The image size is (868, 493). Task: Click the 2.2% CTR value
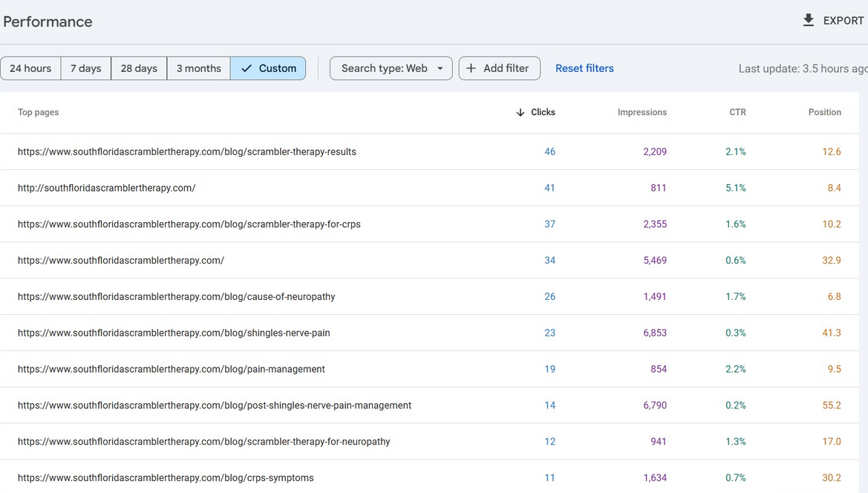click(x=736, y=369)
